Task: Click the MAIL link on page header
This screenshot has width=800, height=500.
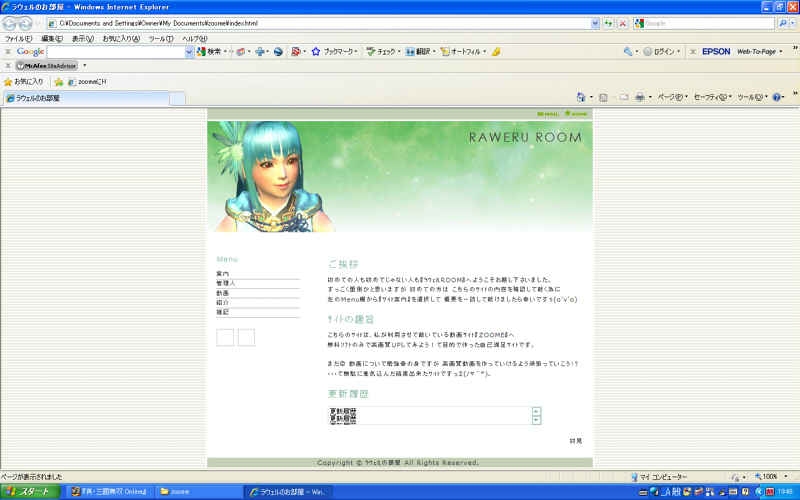Action: pyautogui.click(x=548, y=114)
